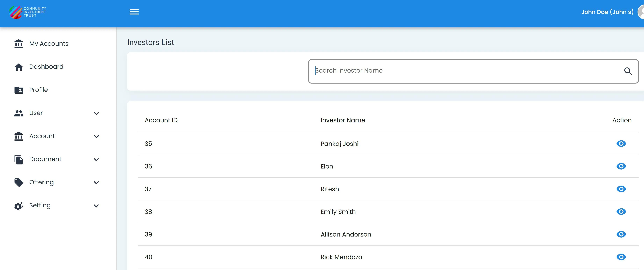Open the My Accounts menu item
Image resolution: width=644 pixels, height=270 pixels.
point(49,44)
